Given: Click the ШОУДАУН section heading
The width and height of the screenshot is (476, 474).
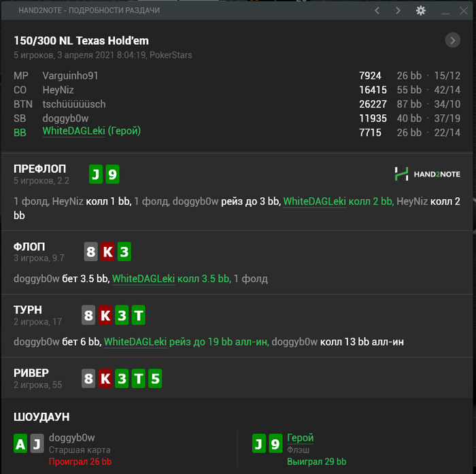Looking at the screenshot, I should click(41, 417).
